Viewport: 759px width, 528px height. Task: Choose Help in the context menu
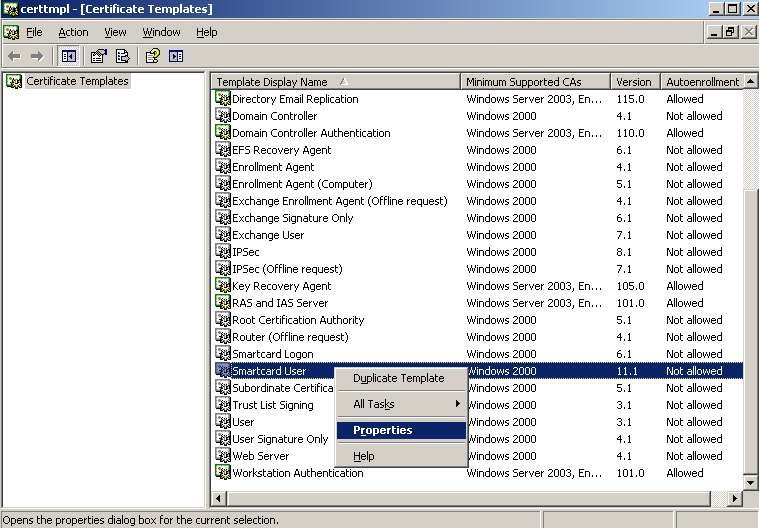(x=401, y=456)
